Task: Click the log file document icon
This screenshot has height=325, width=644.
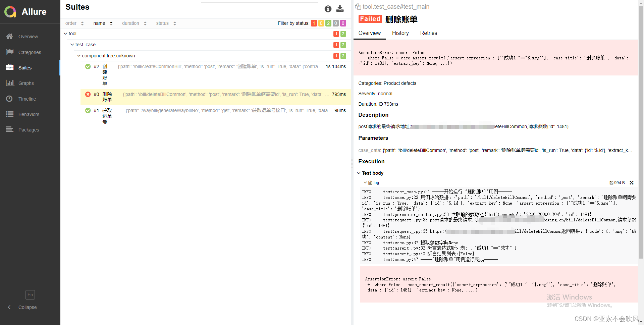Action: tap(370, 183)
